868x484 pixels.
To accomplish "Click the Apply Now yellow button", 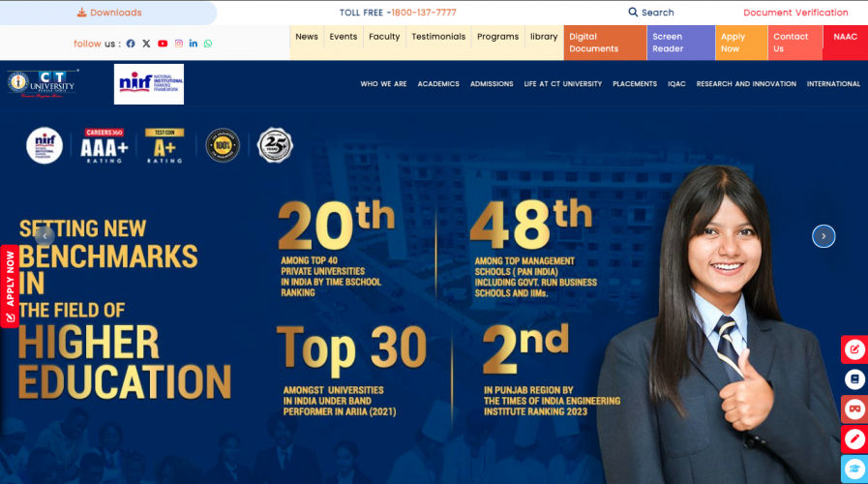I will (x=741, y=43).
